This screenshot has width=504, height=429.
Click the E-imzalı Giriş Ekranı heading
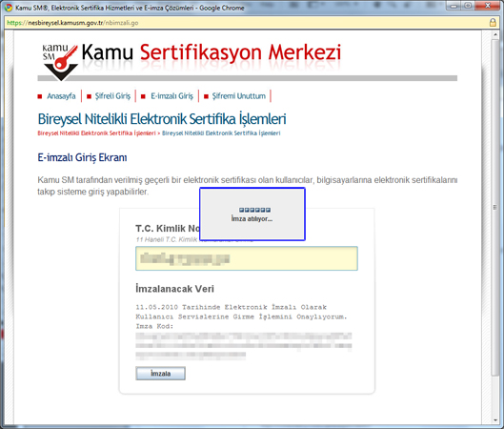82,157
